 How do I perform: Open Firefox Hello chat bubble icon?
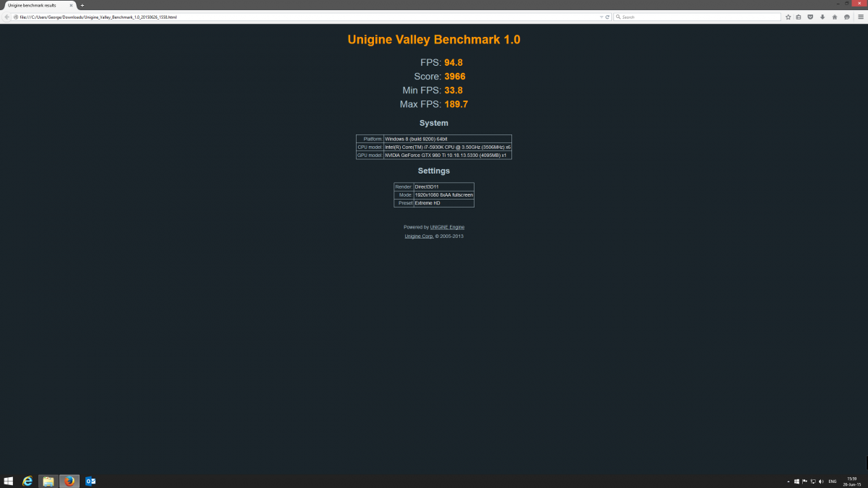coord(847,17)
